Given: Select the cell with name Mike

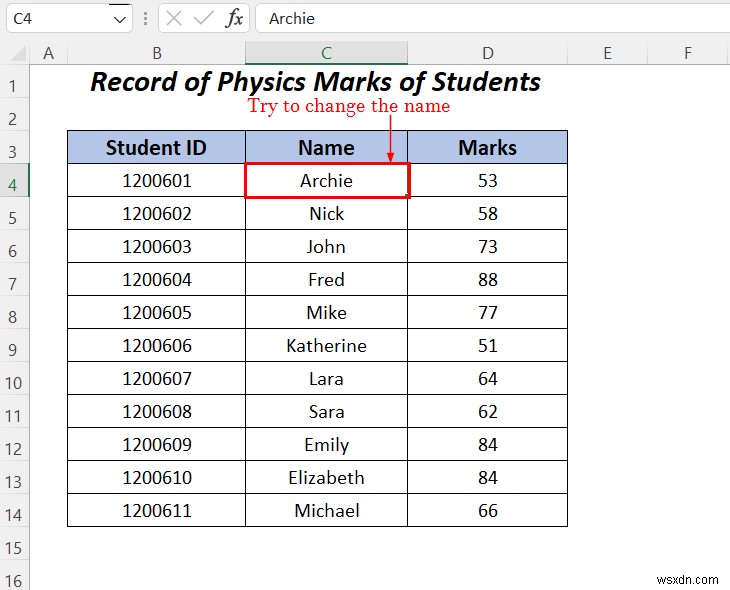Looking at the screenshot, I should 326,312.
